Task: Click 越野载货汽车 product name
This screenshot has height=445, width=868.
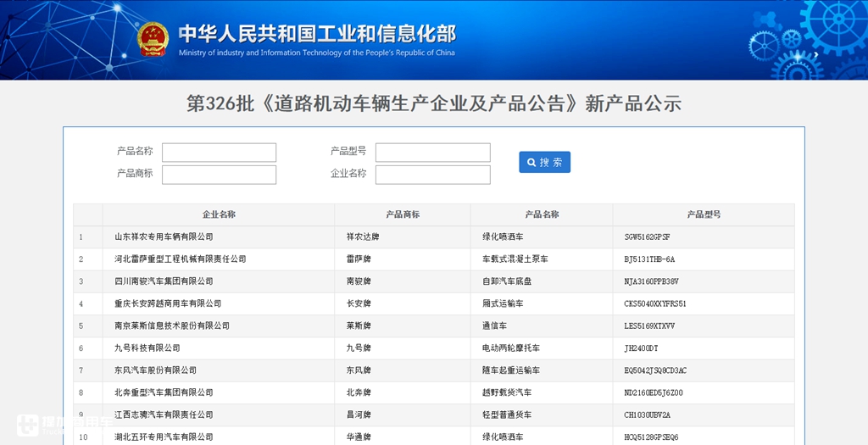Action: (x=507, y=392)
